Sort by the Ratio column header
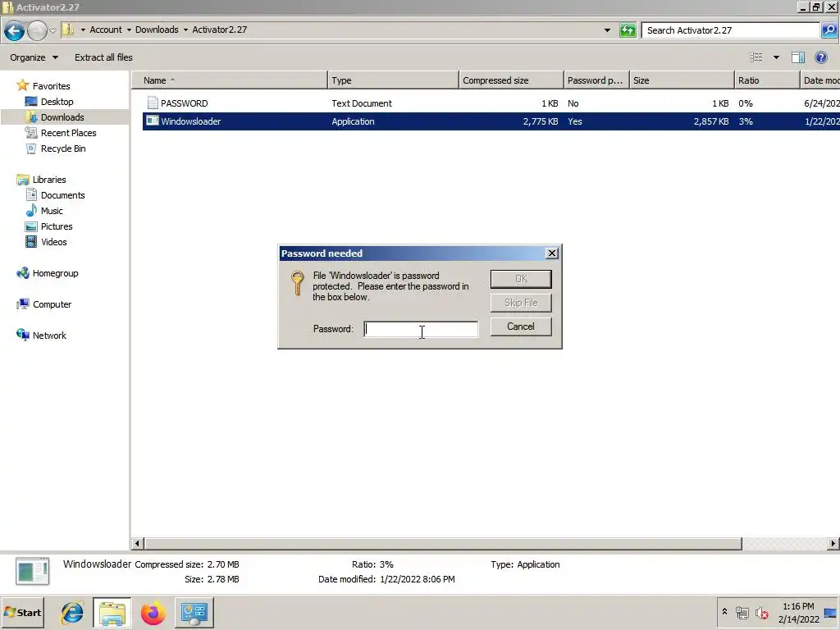840x630 pixels. pos(767,80)
